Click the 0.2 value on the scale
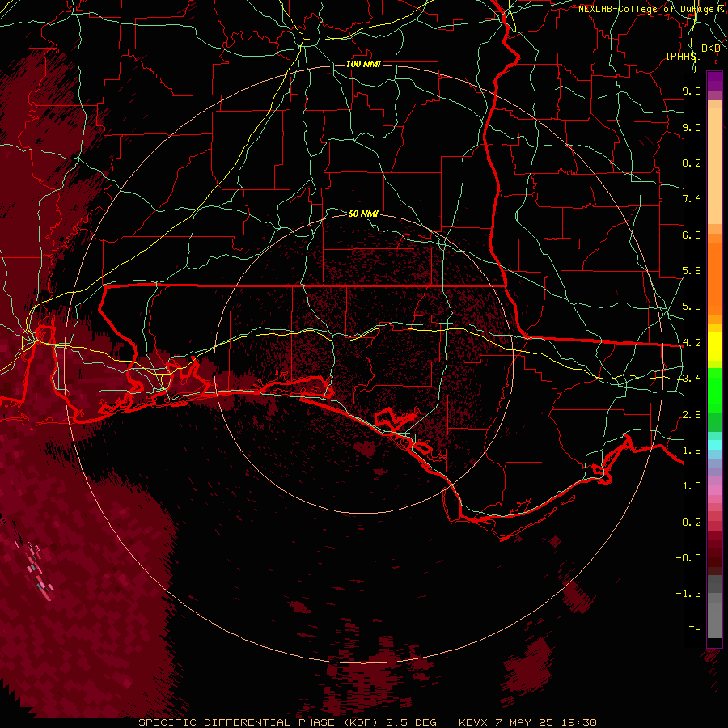This screenshot has height=728, width=728. (x=692, y=523)
